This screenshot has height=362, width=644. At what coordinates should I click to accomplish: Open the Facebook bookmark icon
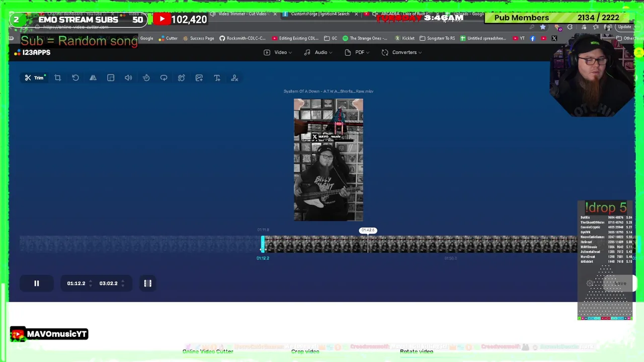pyautogui.click(x=533, y=38)
